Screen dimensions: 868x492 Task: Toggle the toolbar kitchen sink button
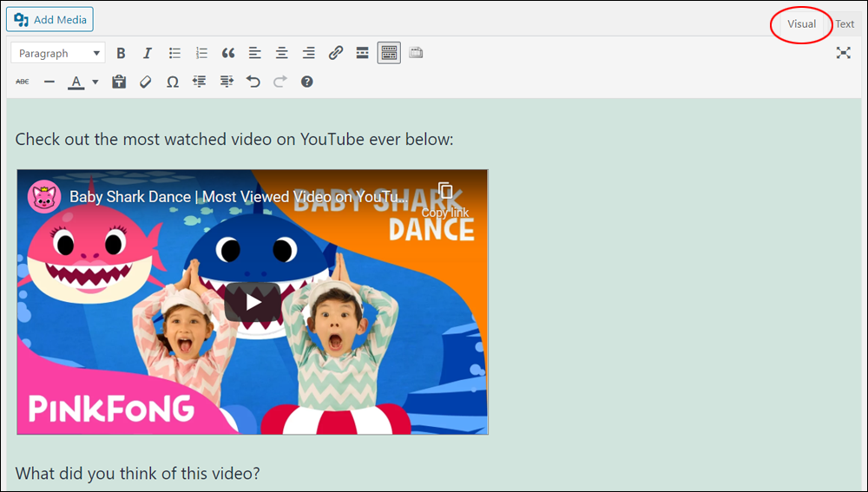[x=389, y=53]
